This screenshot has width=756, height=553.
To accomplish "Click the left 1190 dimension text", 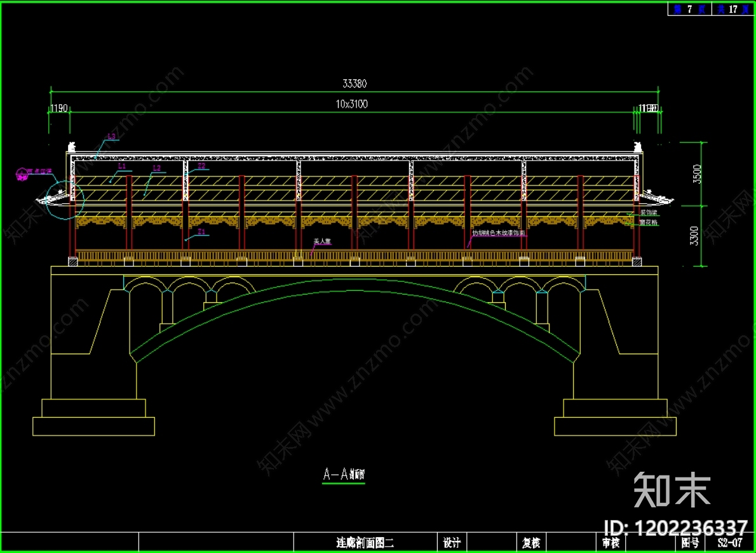I will coord(59,109).
